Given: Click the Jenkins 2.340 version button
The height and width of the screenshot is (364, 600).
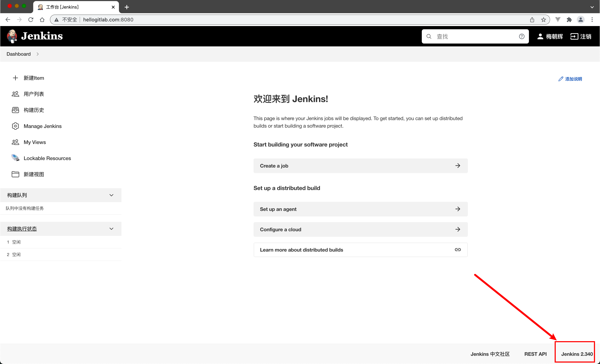Looking at the screenshot, I should click(x=577, y=354).
